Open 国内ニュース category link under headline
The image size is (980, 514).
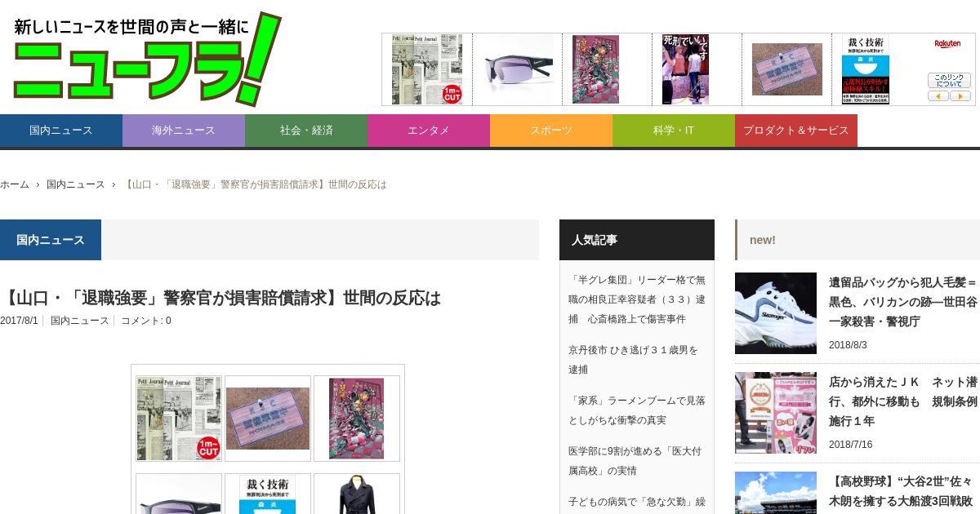click(x=79, y=321)
